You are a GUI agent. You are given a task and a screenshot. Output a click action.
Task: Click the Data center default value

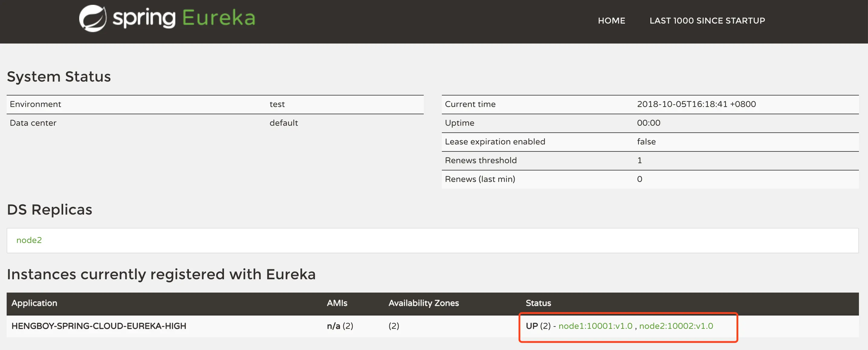[x=283, y=123]
